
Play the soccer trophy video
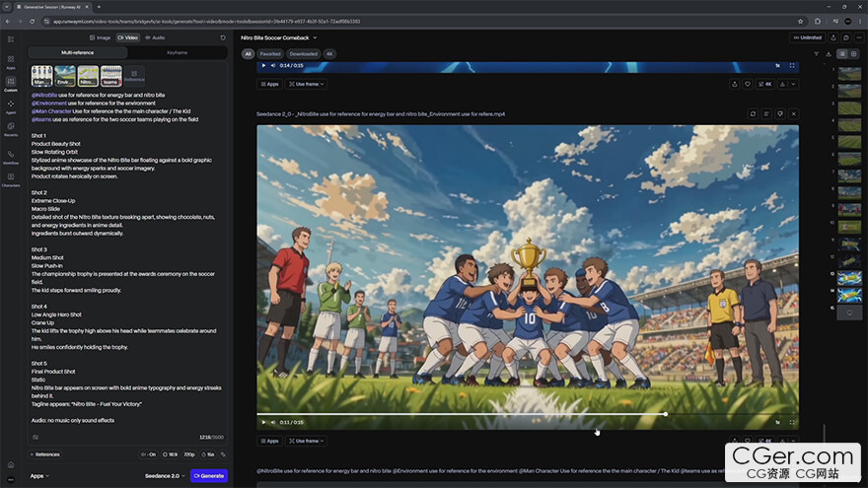[x=263, y=422]
